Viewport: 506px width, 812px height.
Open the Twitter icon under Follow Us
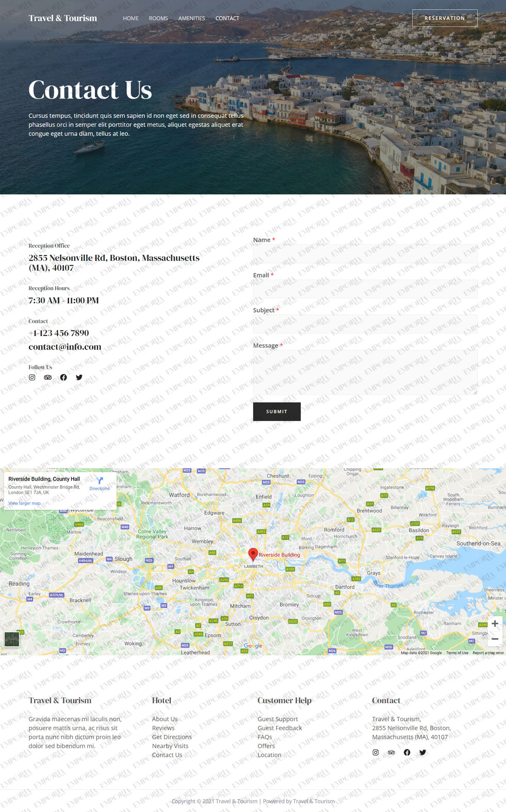(79, 377)
